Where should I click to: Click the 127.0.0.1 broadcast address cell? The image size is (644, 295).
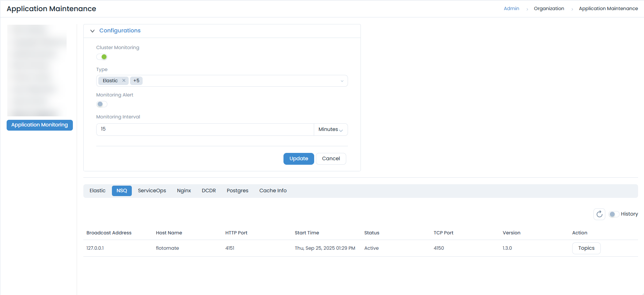click(x=95, y=248)
